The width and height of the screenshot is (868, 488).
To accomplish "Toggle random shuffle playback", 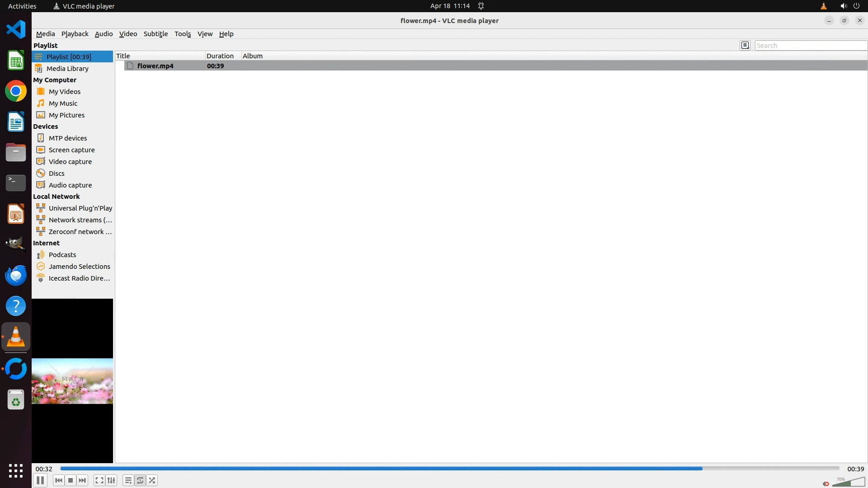I will tap(152, 480).
